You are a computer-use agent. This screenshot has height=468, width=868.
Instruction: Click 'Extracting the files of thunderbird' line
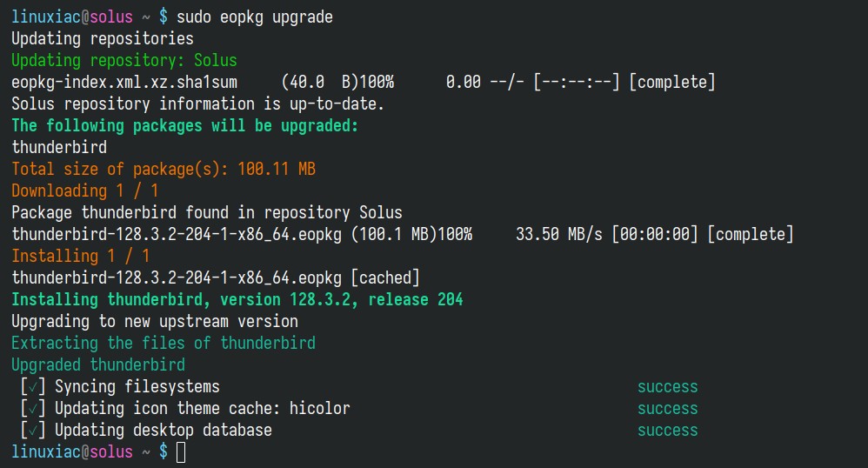pos(164,343)
